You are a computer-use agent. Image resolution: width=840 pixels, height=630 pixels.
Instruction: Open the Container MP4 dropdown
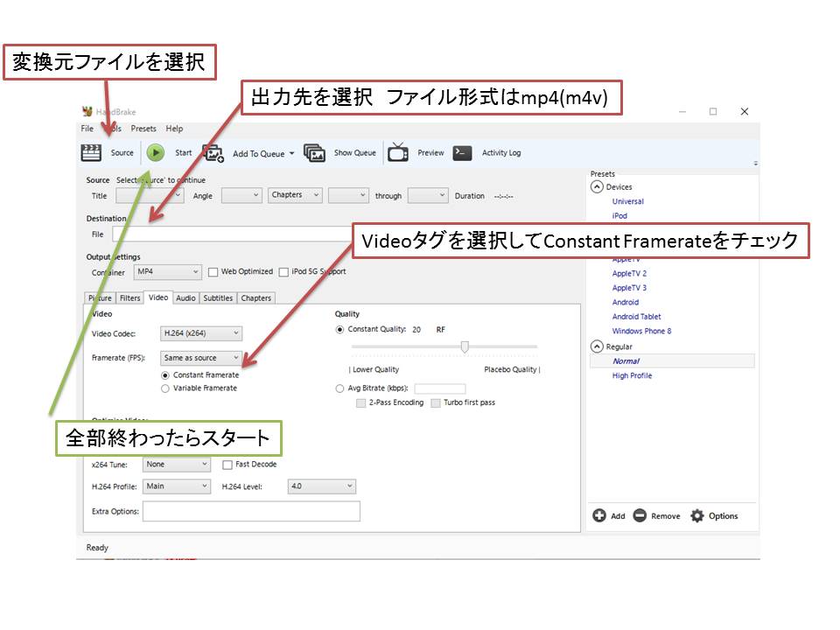tap(168, 272)
